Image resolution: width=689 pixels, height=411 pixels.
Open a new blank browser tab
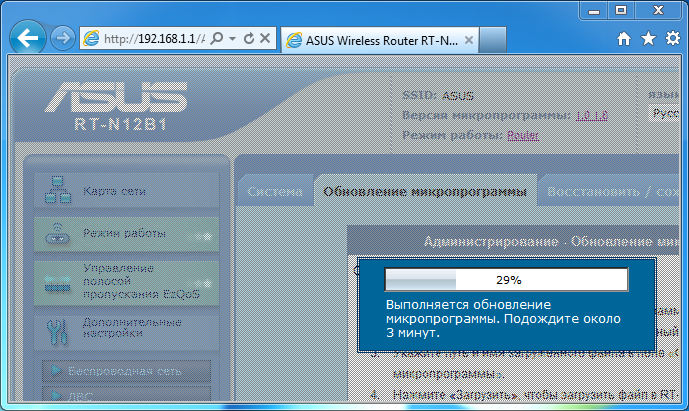pos(493,40)
